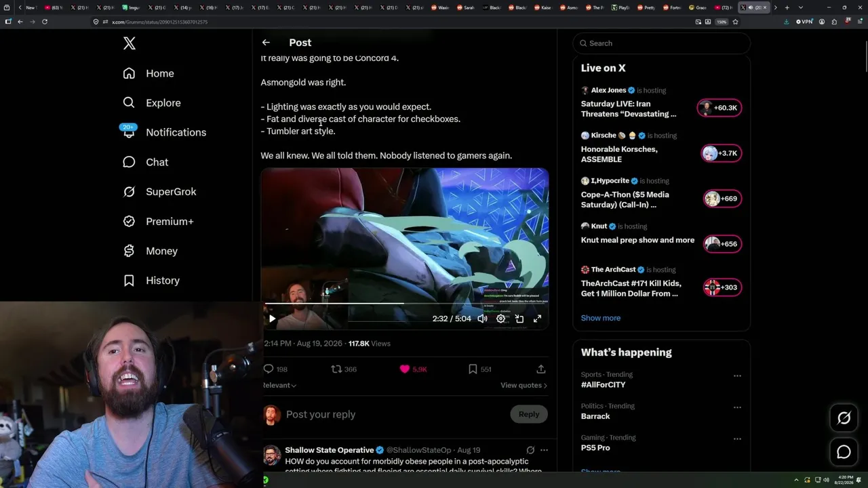Click the reply comment icon on the post
The height and width of the screenshot is (488, 868).
(269, 369)
